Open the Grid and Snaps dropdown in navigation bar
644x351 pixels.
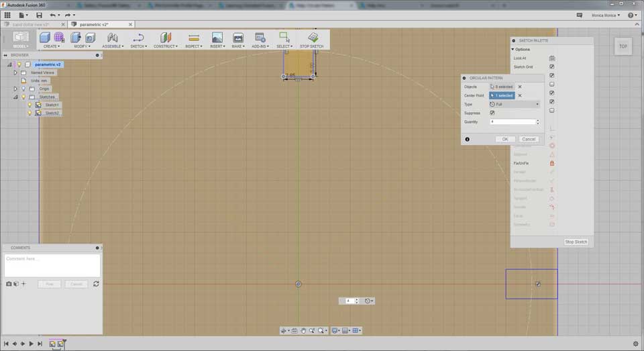tap(346, 330)
